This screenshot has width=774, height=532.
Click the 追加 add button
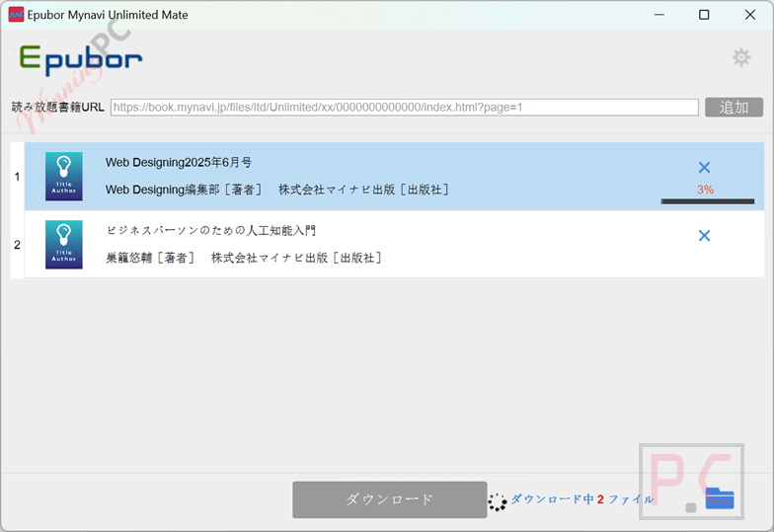point(735,107)
